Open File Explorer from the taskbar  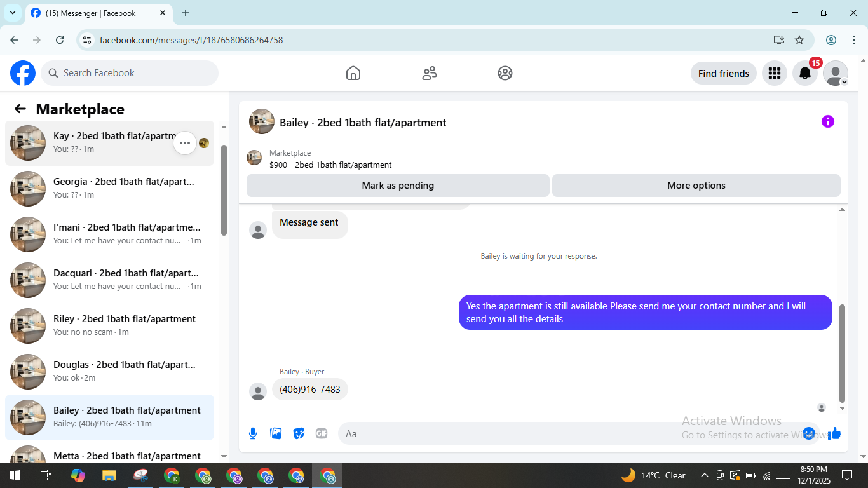point(109,475)
